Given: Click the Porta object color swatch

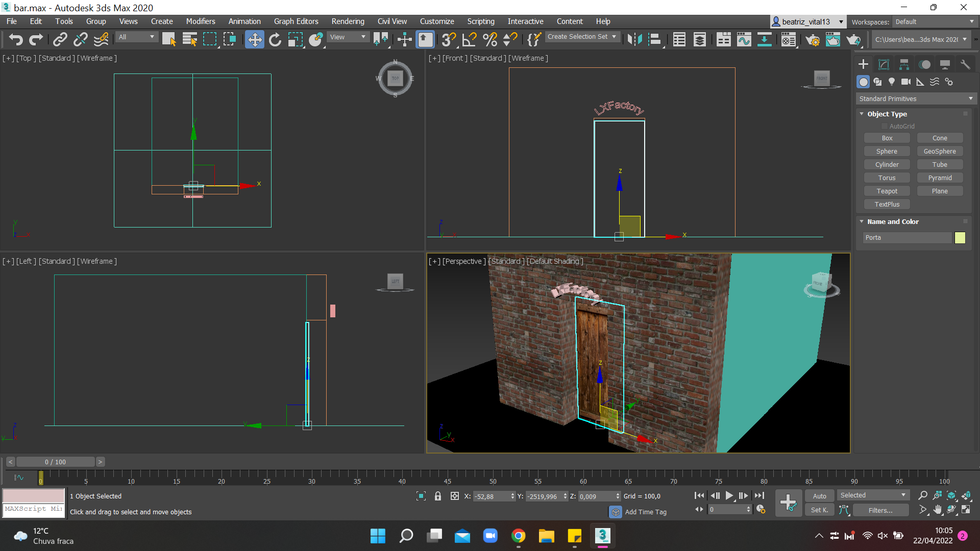Looking at the screenshot, I should click(x=960, y=238).
